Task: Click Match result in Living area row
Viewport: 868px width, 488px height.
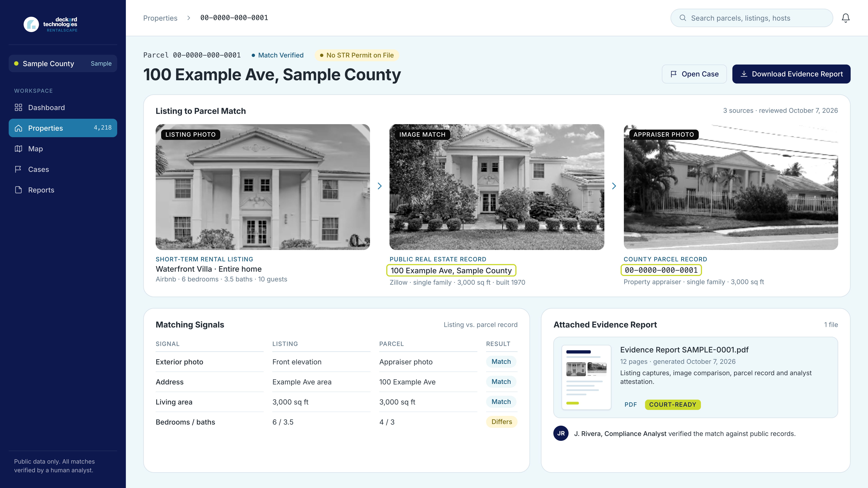Action: pyautogui.click(x=501, y=401)
